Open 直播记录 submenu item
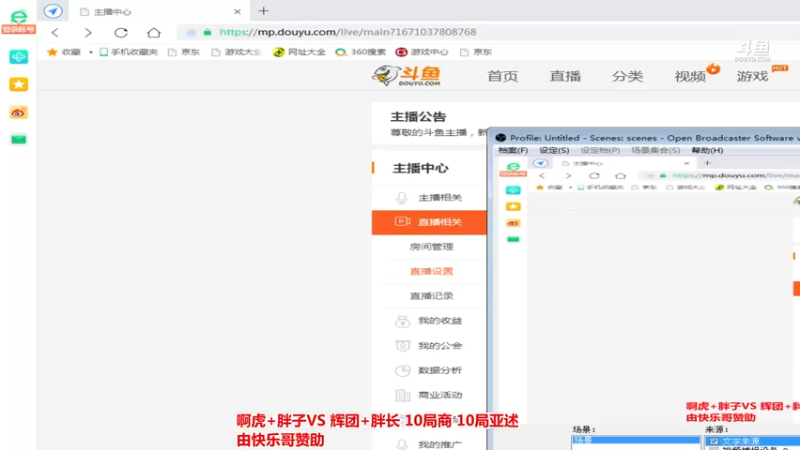 click(431, 296)
